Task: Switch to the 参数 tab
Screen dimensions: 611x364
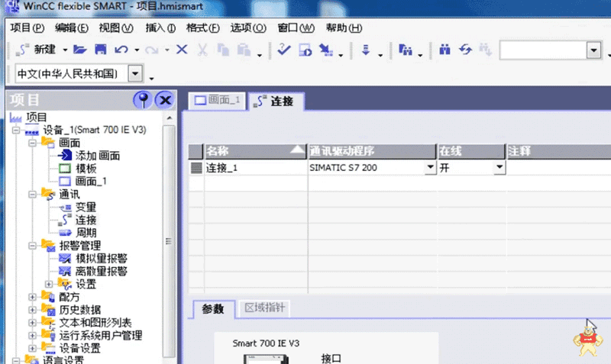Action: coord(213,309)
